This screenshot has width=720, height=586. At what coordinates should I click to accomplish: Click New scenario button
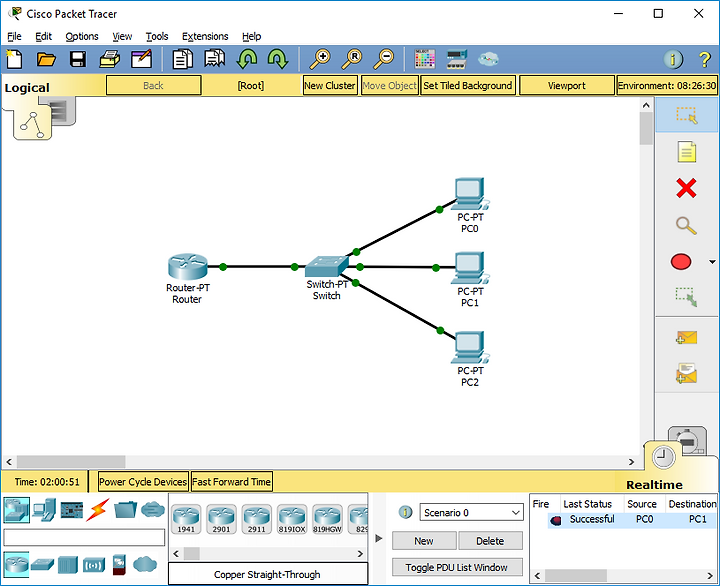click(424, 541)
